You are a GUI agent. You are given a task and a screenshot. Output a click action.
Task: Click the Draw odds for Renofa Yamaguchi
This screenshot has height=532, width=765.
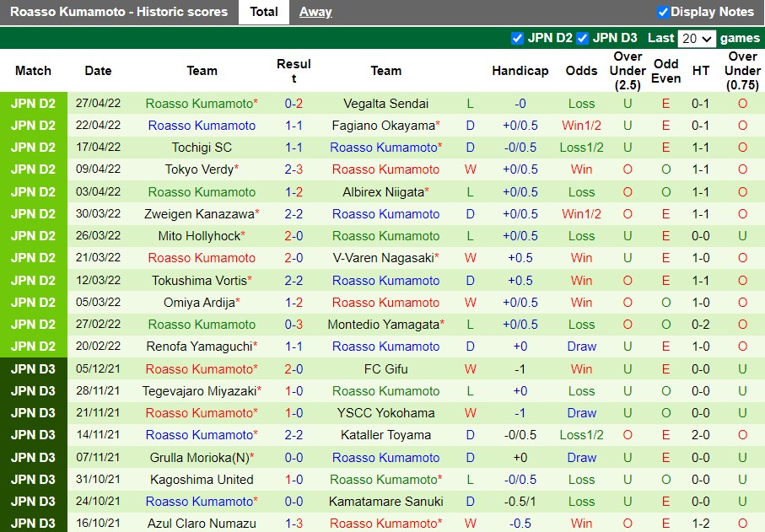(582, 347)
